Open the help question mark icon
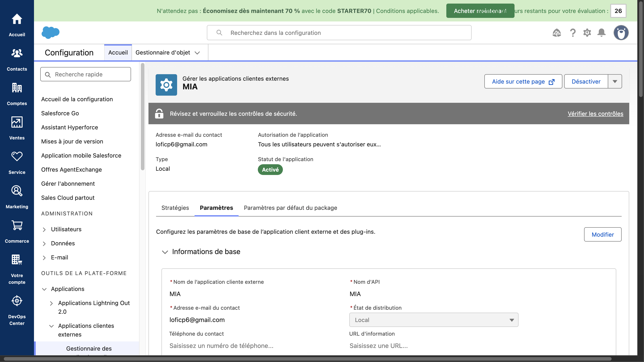 (572, 33)
